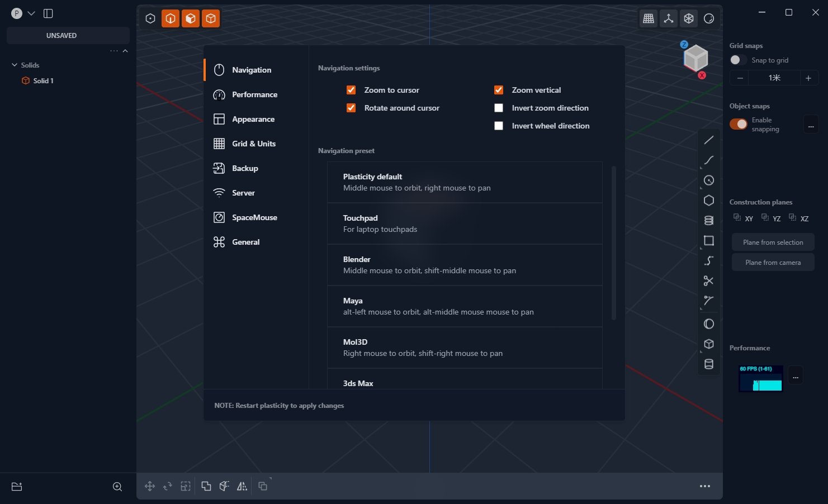The width and height of the screenshot is (828, 504).
Task: Toggle viewport grid display icon
Action: (649, 18)
